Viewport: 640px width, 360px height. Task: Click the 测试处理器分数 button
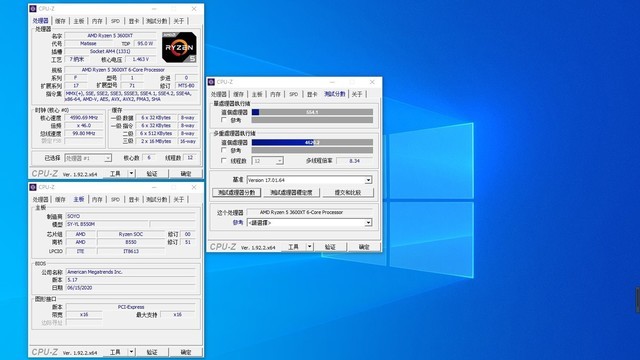tap(236, 192)
